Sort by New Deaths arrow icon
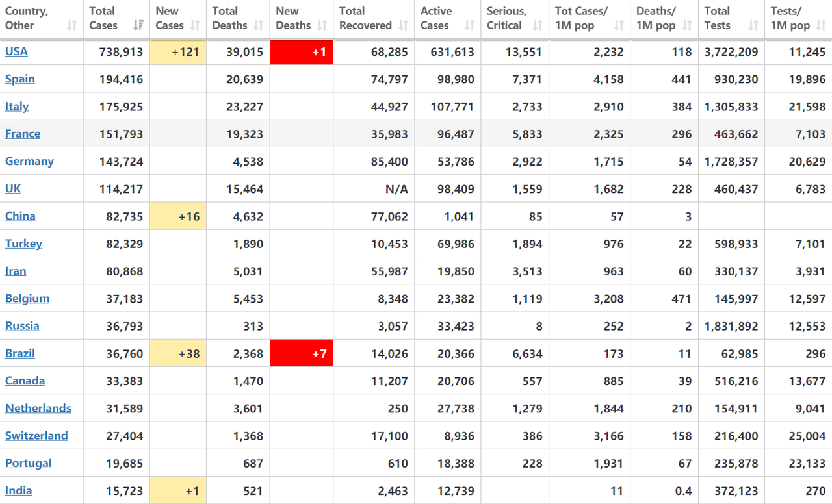832x504 pixels. (x=322, y=25)
